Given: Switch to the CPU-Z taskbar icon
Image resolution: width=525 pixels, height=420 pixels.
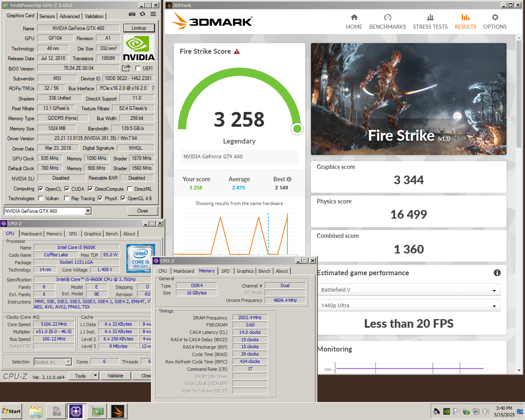Looking at the screenshot, I should click(76, 411).
